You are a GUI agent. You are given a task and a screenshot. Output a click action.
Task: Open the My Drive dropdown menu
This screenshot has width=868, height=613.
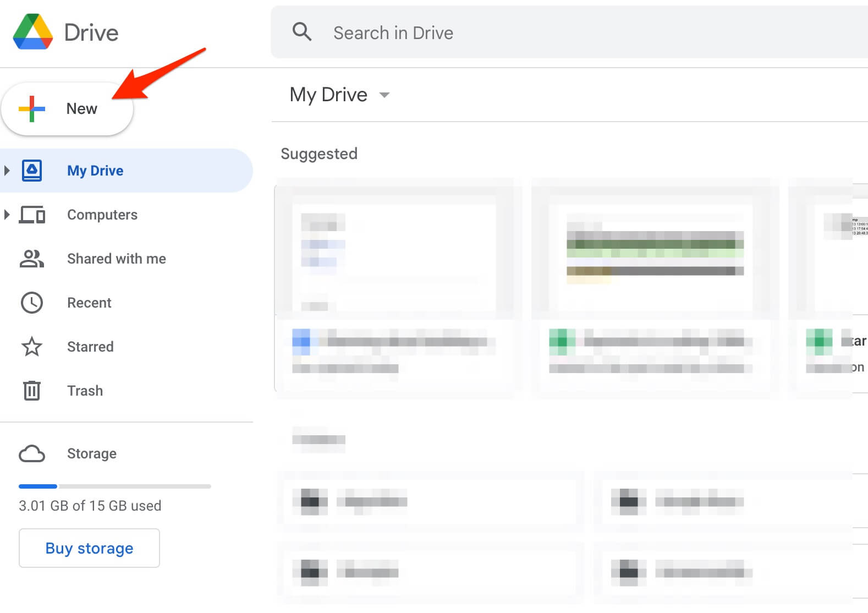pyautogui.click(x=384, y=95)
